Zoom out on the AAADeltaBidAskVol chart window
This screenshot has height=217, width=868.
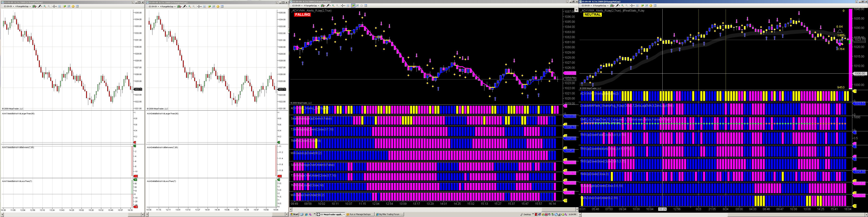(x=194, y=6)
